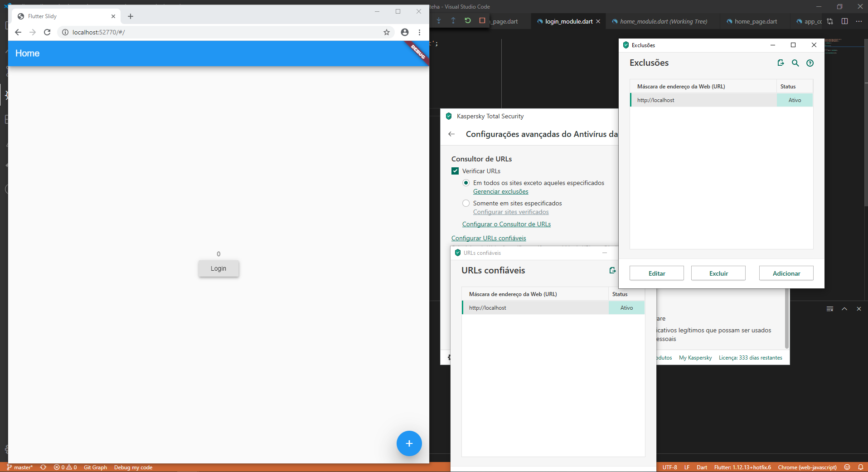Select radio 'Em todos os sites exceto aqueles especificados'
868x472 pixels.
(x=466, y=183)
